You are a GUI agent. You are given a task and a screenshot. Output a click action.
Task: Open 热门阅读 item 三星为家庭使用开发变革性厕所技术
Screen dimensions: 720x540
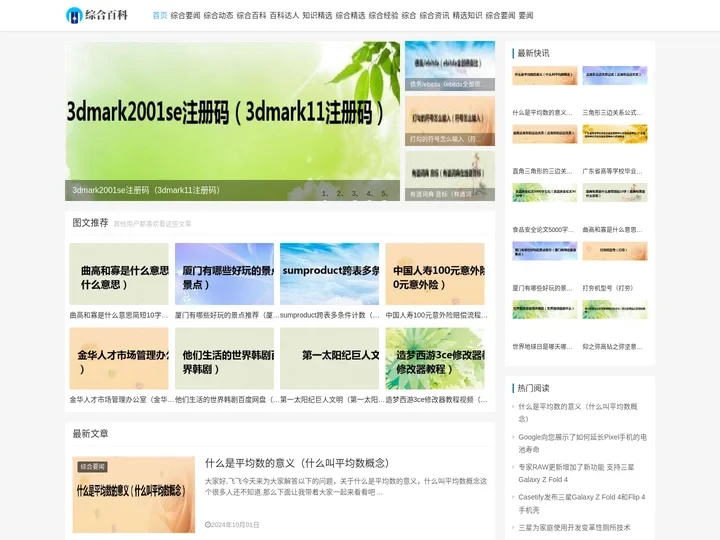pos(574,528)
